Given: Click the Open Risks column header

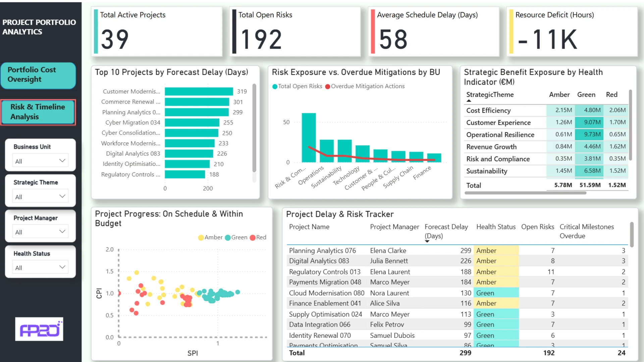Looking at the screenshot, I should tap(538, 227).
